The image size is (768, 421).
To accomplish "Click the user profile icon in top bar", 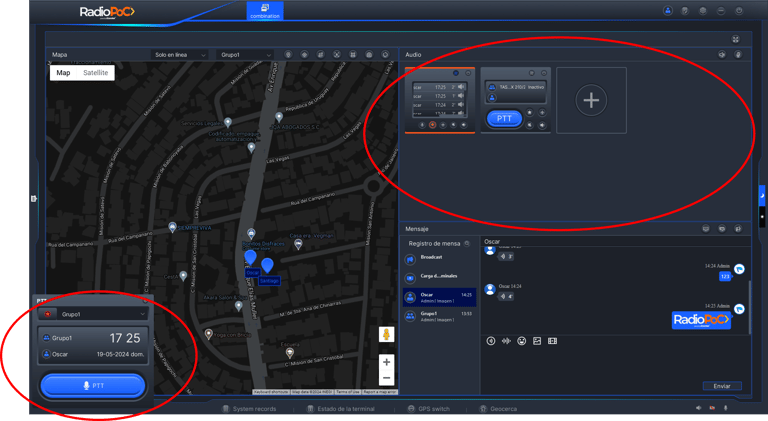I will 668,10.
